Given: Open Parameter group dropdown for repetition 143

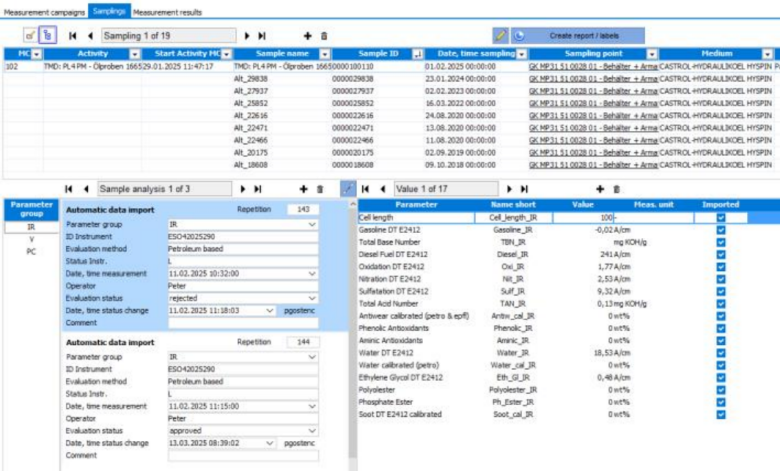Looking at the screenshot, I should (312, 225).
